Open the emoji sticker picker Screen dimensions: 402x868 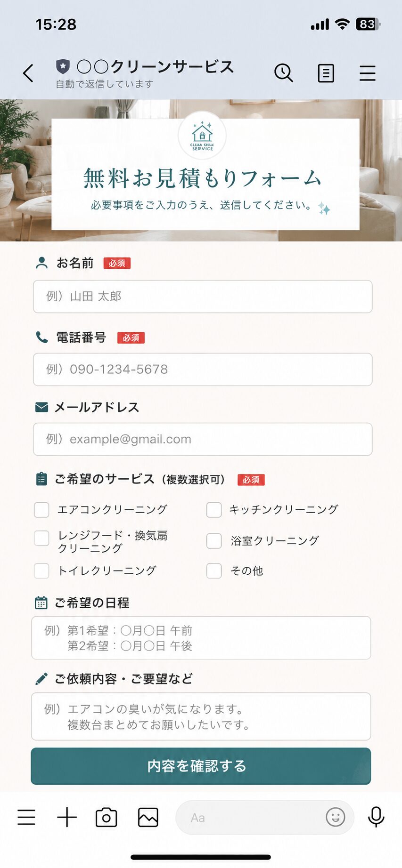point(336,817)
